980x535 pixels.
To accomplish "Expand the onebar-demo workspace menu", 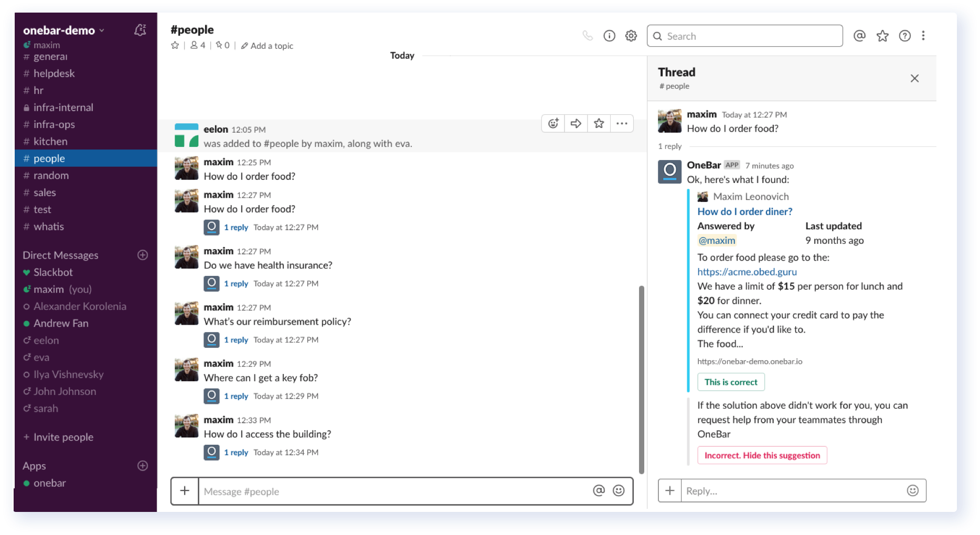I will coord(63,30).
